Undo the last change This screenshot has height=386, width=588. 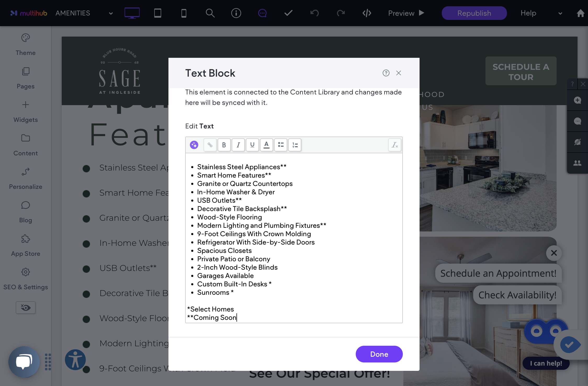click(x=314, y=13)
